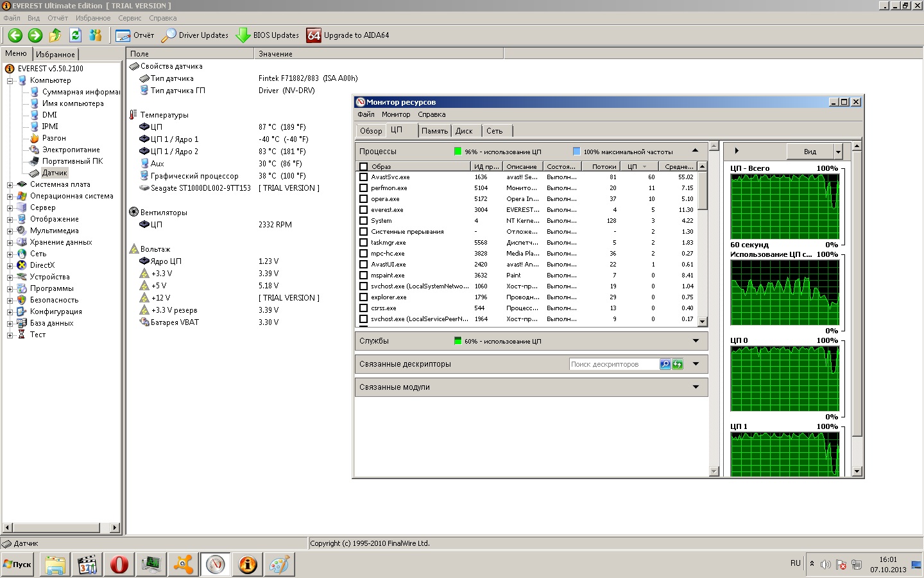Expand the Системная плата tree node
The height and width of the screenshot is (578, 924).
click(x=10, y=185)
